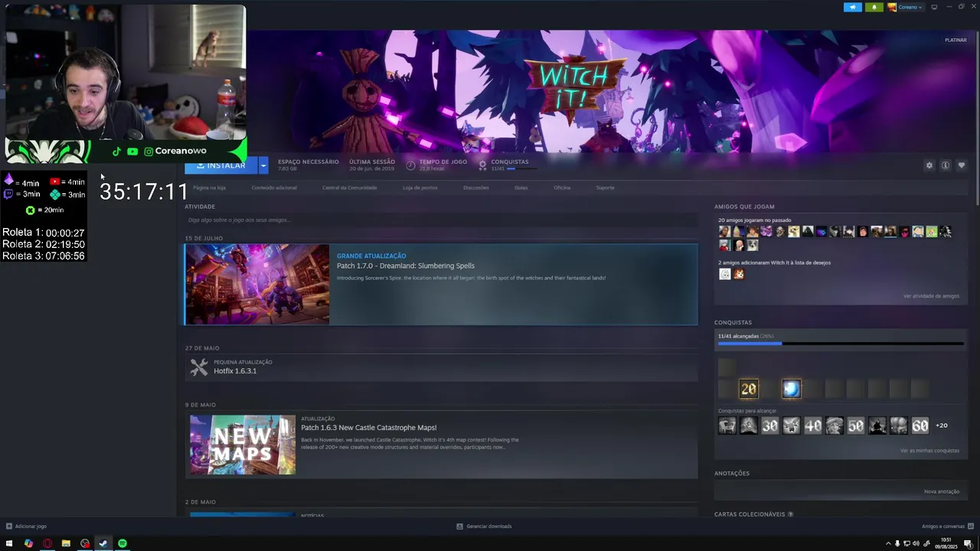Click the +20 more achievements indicator
The height and width of the screenshot is (551, 980).
[x=942, y=425]
